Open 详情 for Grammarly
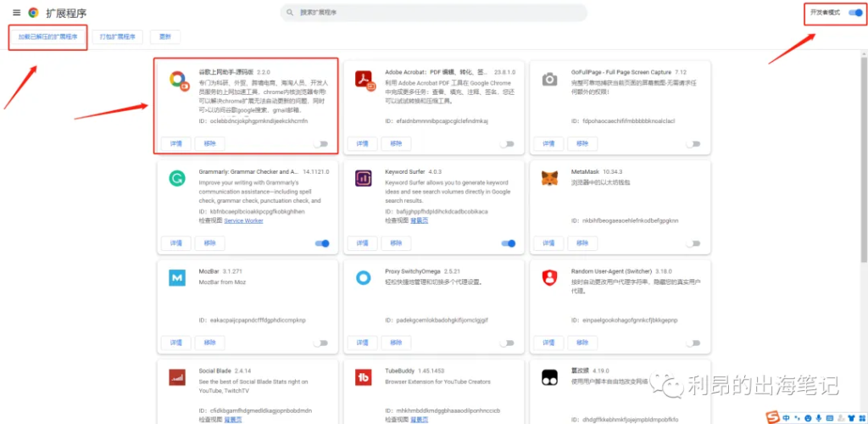Viewport: 868px width, 424px height. [x=176, y=243]
